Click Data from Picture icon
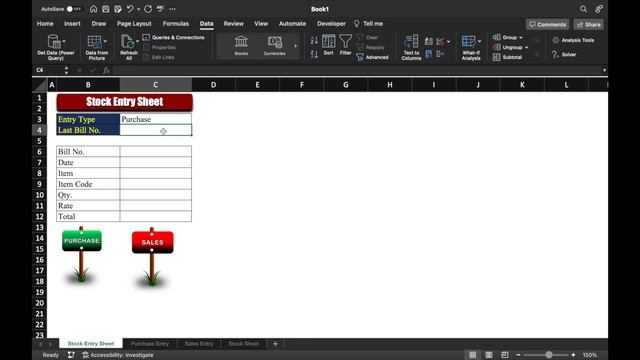 pos(94,42)
